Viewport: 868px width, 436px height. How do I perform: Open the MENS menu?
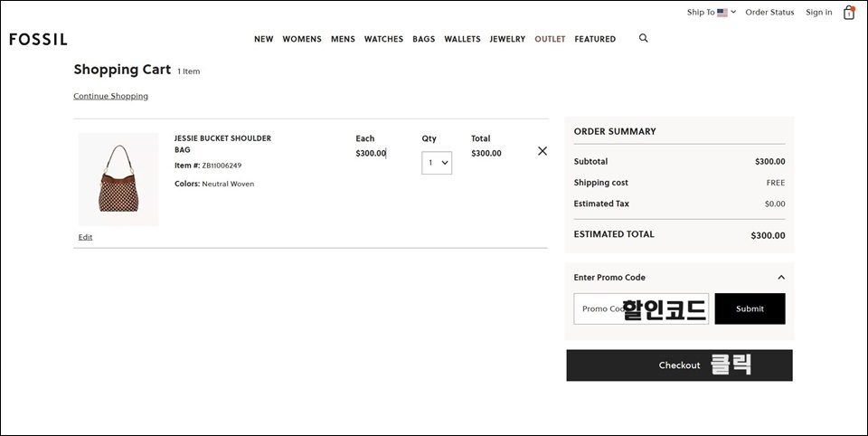pyautogui.click(x=343, y=39)
